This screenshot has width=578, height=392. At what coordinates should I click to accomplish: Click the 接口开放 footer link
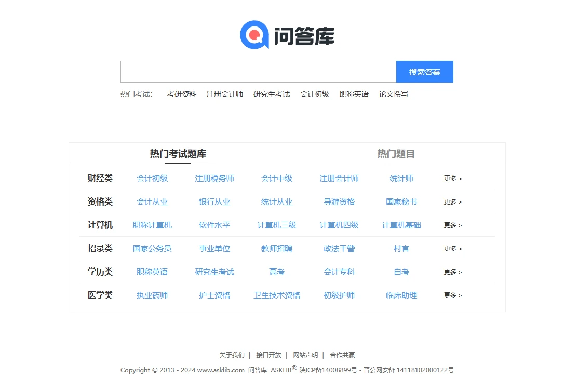(270, 355)
